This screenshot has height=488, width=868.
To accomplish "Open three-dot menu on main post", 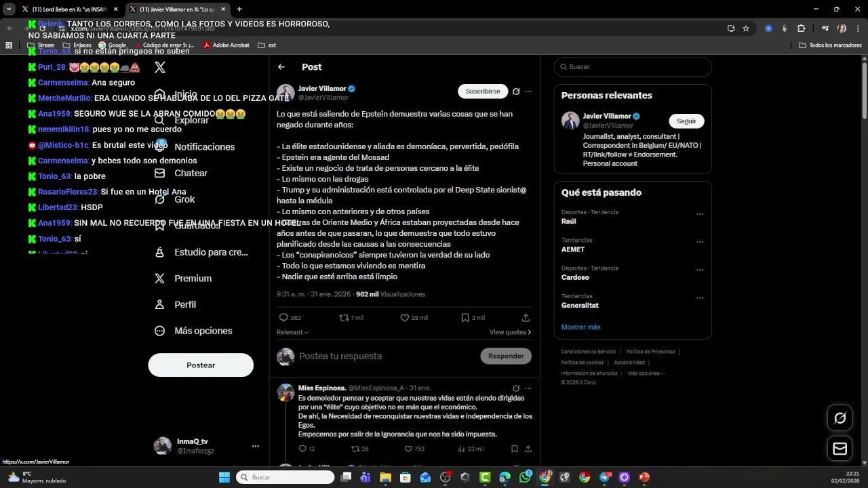I will tap(528, 91).
